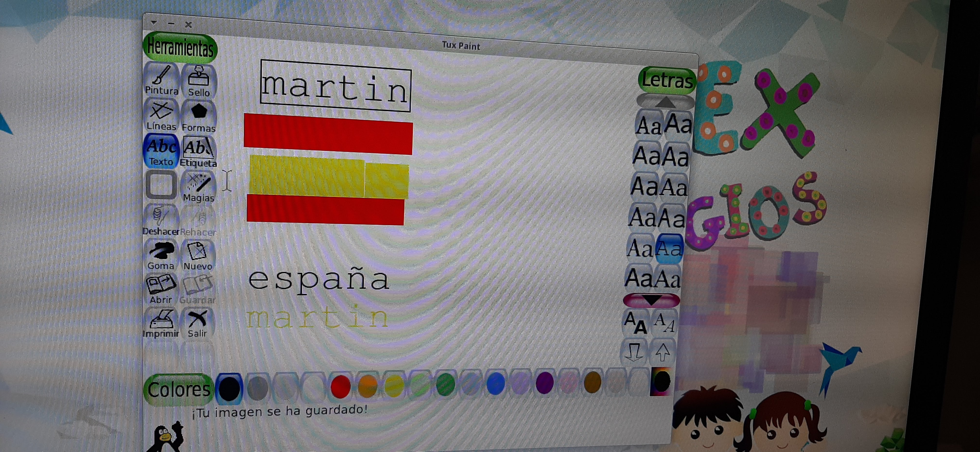Click the Imprimir print icon
This screenshot has width=980, height=452.
[x=161, y=323]
